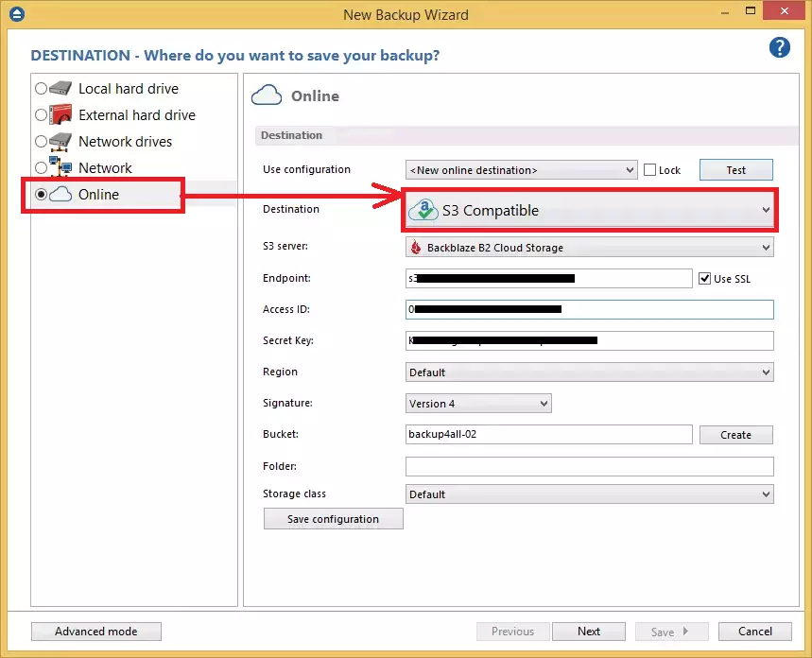Click the Local hard drive icon

click(60, 89)
